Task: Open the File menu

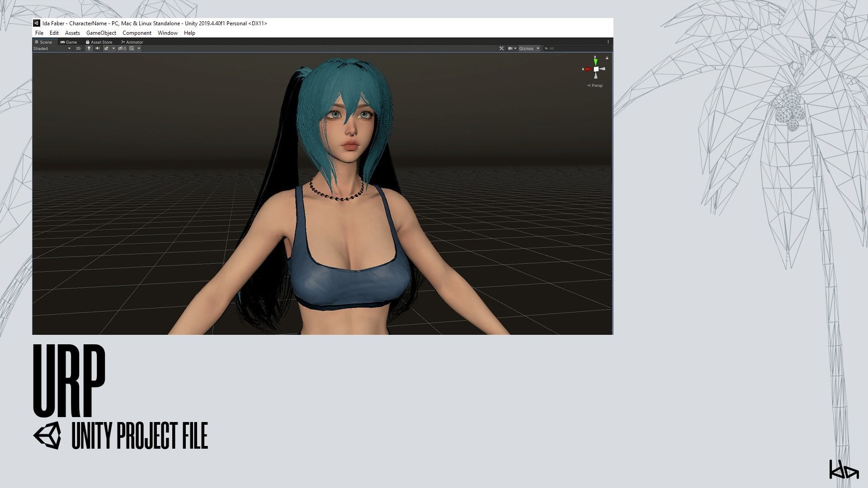Action: tap(39, 33)
